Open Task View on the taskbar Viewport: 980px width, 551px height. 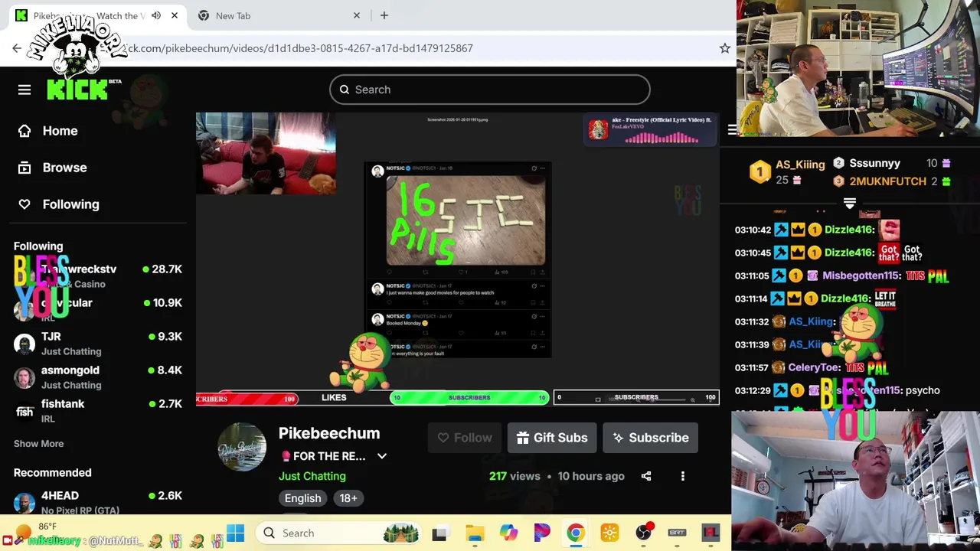click(439, 533)
